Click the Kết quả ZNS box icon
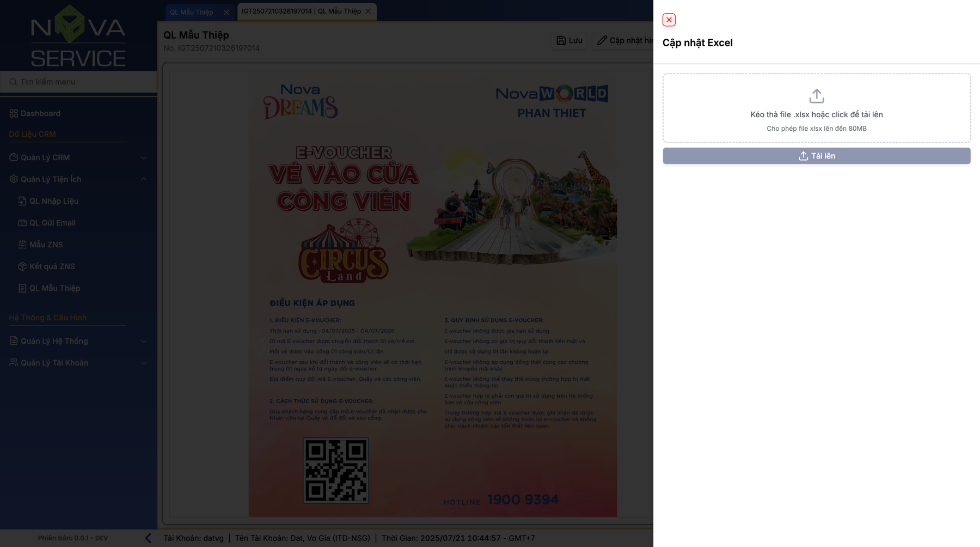Viewport: 980px width, 547px height. [22, 266]
